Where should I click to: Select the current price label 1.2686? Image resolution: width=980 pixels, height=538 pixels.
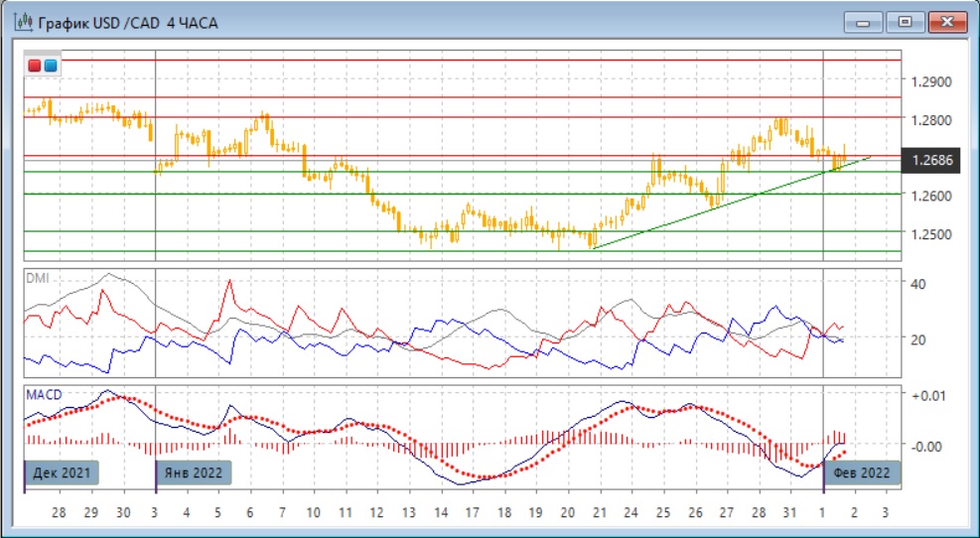tap(930, 159)
